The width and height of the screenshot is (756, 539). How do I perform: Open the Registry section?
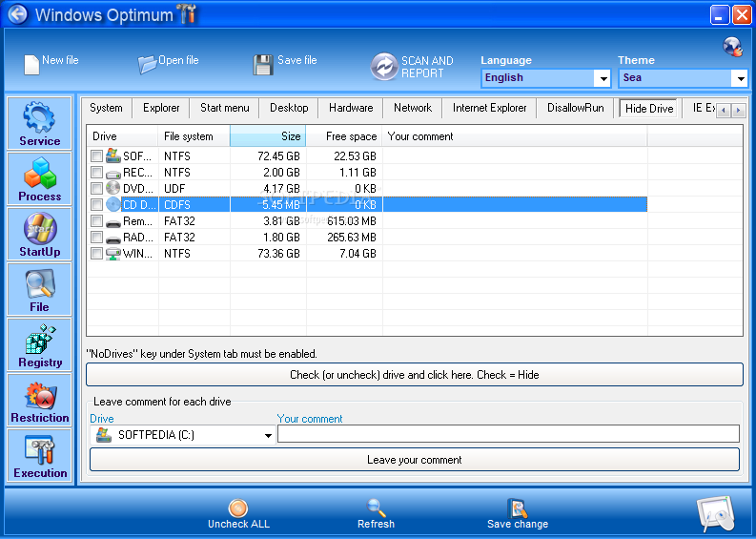(39, 344)
